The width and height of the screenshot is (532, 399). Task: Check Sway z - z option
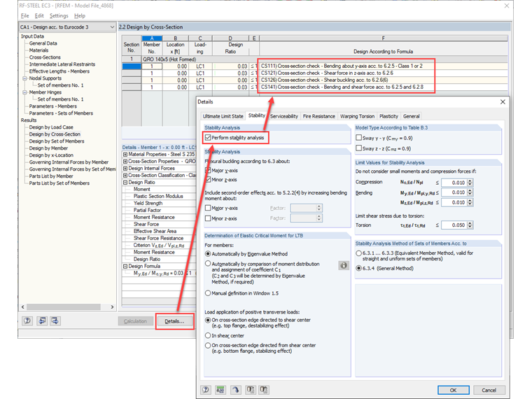coord(358,148)
